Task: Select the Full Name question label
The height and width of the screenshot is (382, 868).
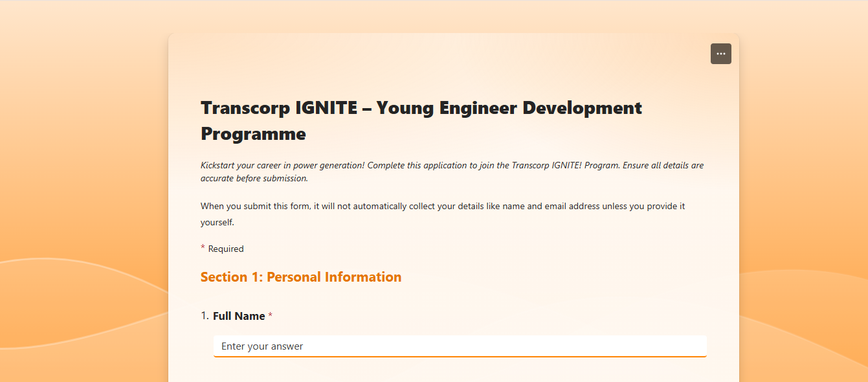Action: (238, 315)
